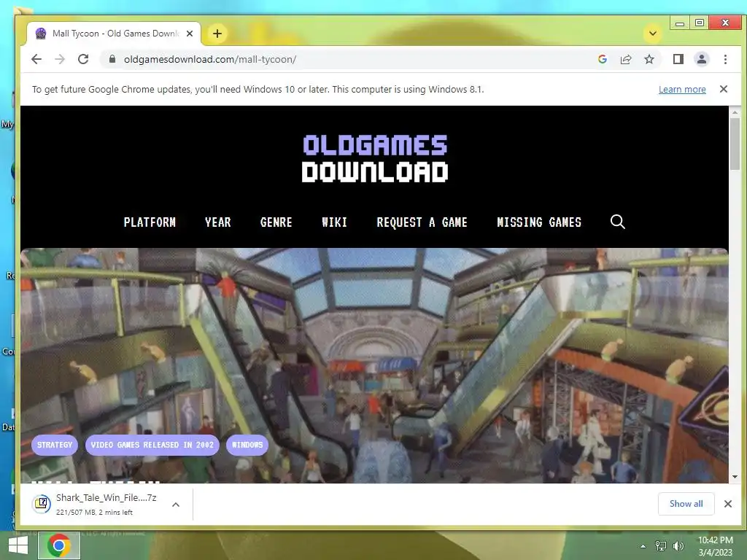Expand the tab search dropdown
Screen dimensions: 747x560
[653, 34]
